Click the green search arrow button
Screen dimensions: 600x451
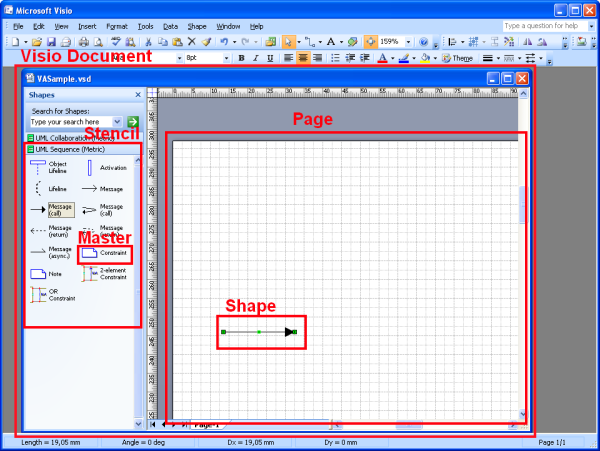[x=133, y=122]
